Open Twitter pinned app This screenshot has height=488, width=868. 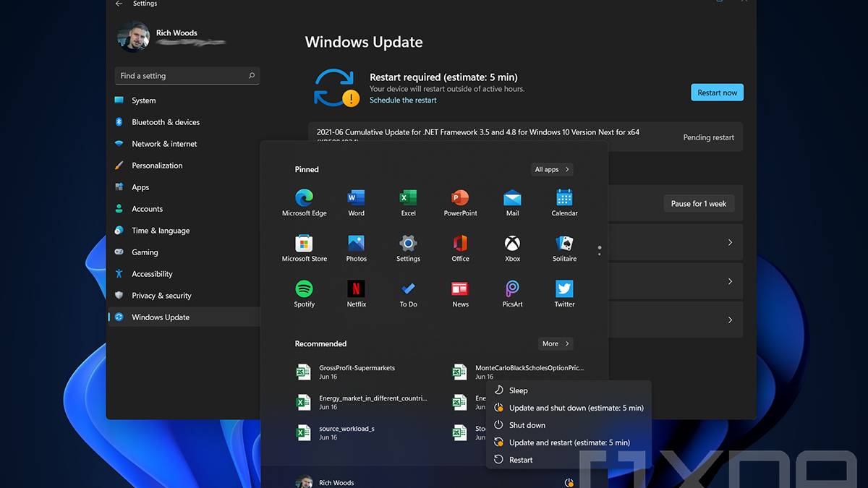click(564, 294)
